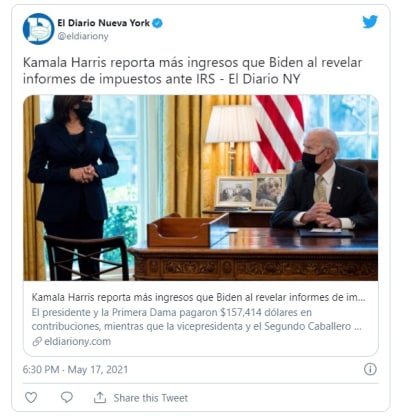Click the link card headline about Kamala Harris
The width and height of the screenshot is (400, 416).
[198, 297]
